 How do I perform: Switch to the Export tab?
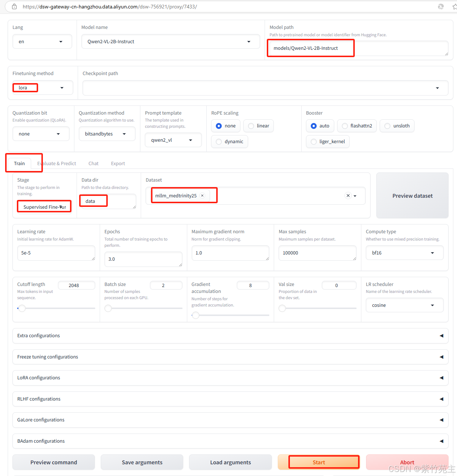pos(118,164)
